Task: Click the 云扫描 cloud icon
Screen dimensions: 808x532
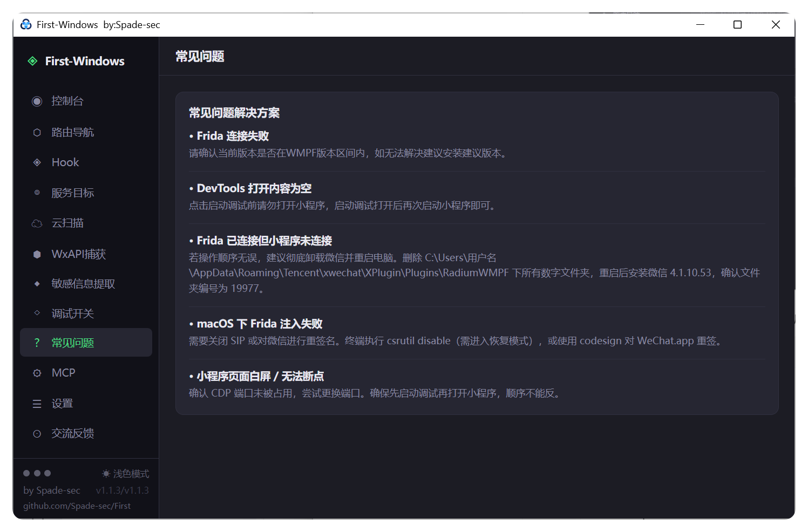Action: point(37,223)
